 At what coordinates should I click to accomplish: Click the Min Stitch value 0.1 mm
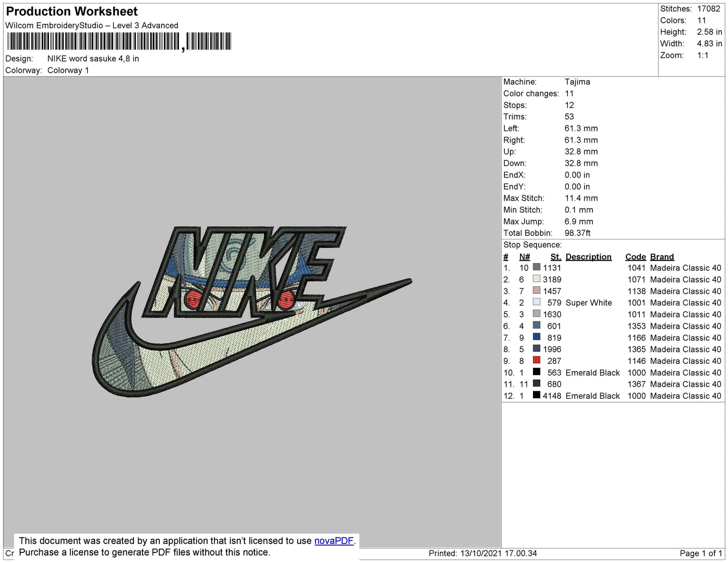click(x=579, y=210)
